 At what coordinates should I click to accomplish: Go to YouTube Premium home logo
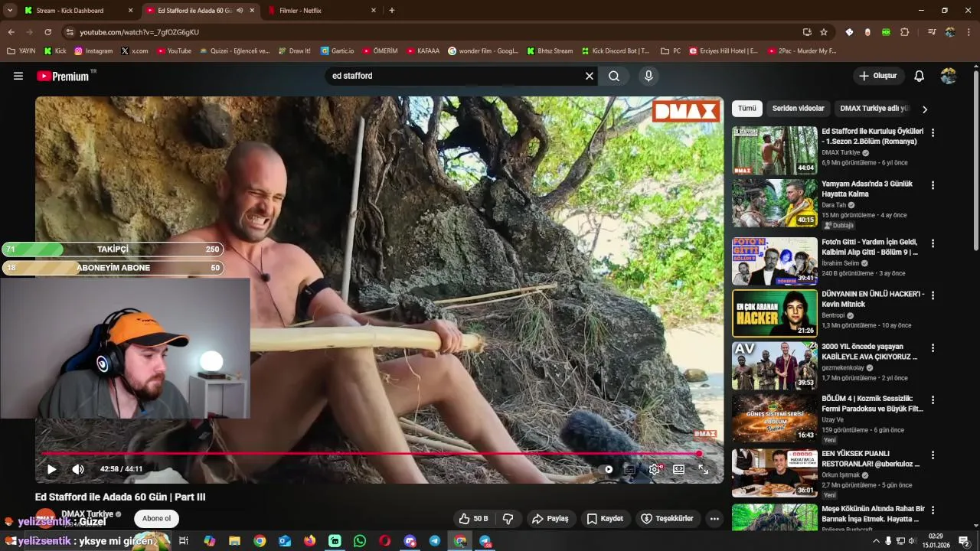point(63,76)
